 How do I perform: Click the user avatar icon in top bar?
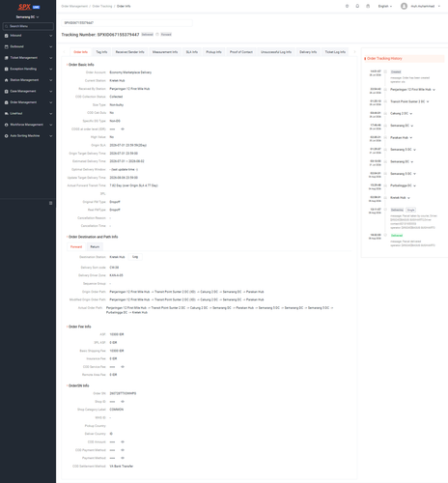(404, 6)
